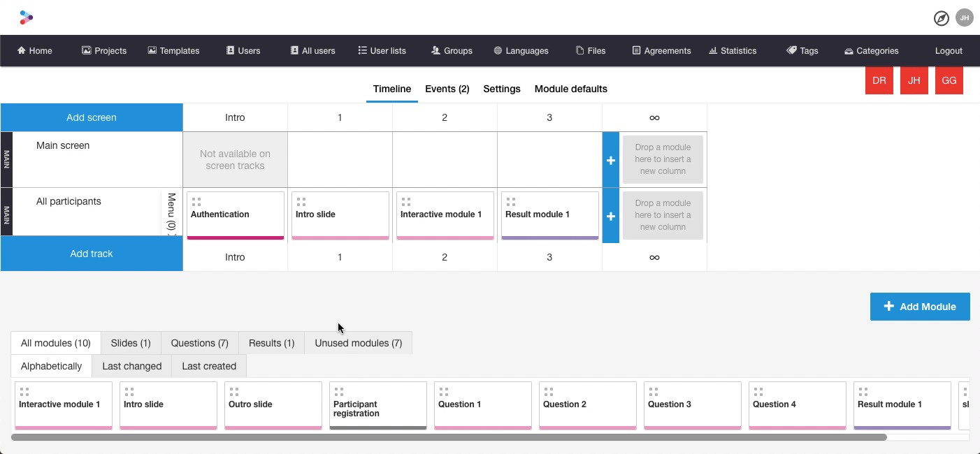The width and height of the screenshot is (980, 454).
Task: Switch to the Events (2) tab
Action: coord(447,89)
